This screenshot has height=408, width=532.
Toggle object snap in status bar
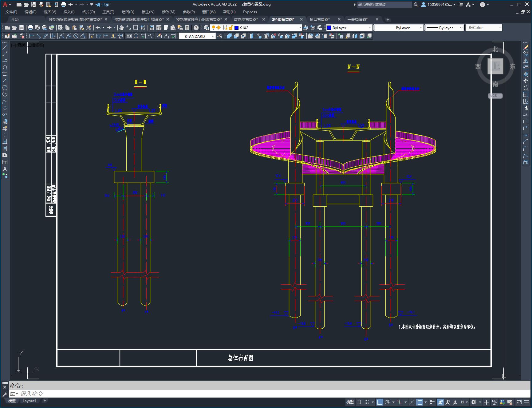coord(420,402)
